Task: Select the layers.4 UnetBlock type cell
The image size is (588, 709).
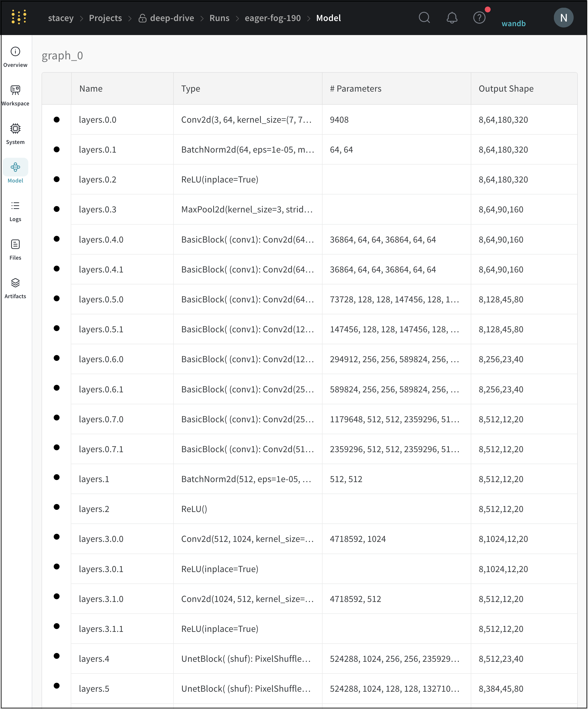Action: coord(246,658)
